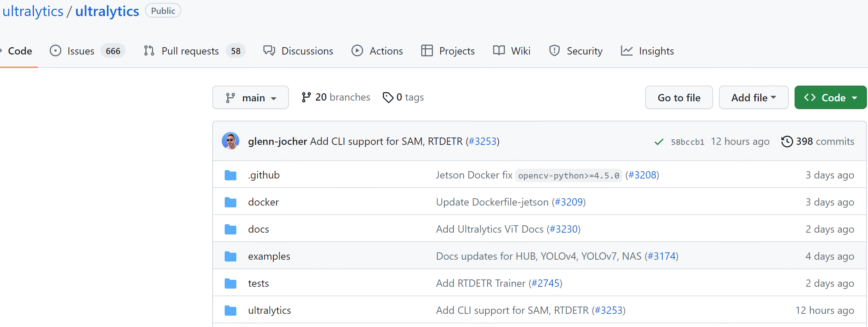This screenshot has width=868, height=327.
Task: Click the Actions play icon
Action: pos(357,50)
